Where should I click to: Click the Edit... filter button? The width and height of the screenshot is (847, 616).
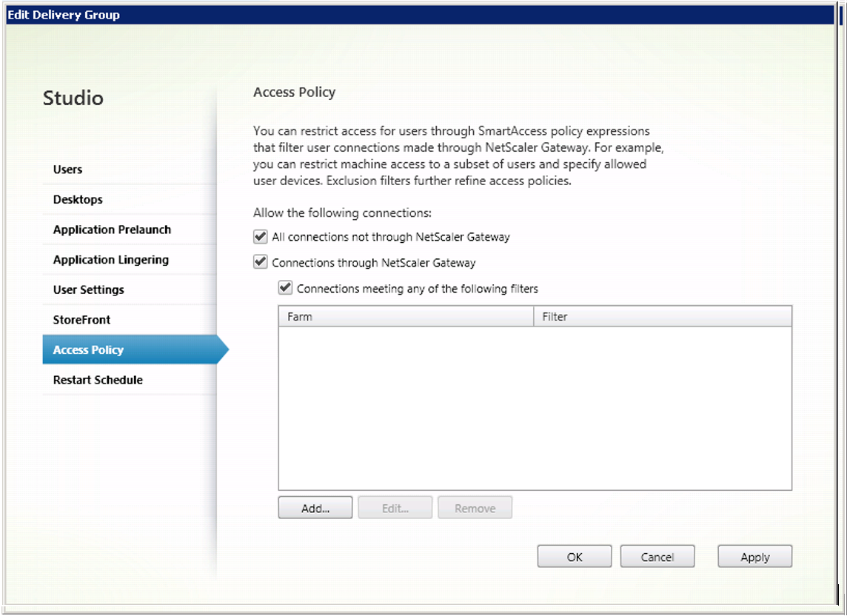coord(395,508)
